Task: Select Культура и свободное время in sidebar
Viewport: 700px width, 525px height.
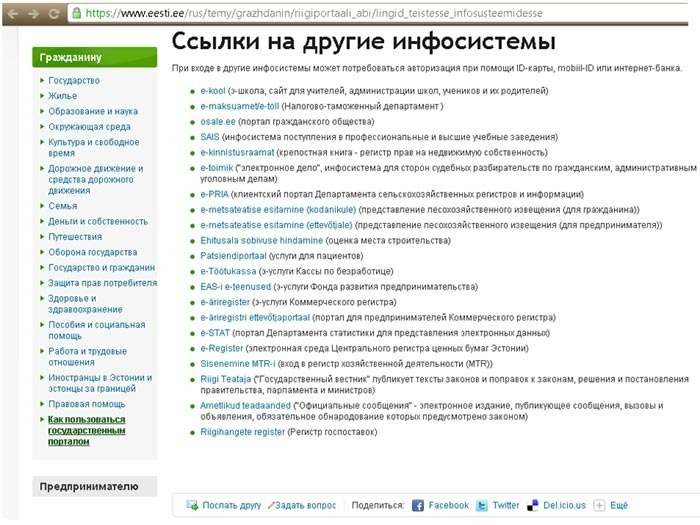Action: tap(94, 147)
